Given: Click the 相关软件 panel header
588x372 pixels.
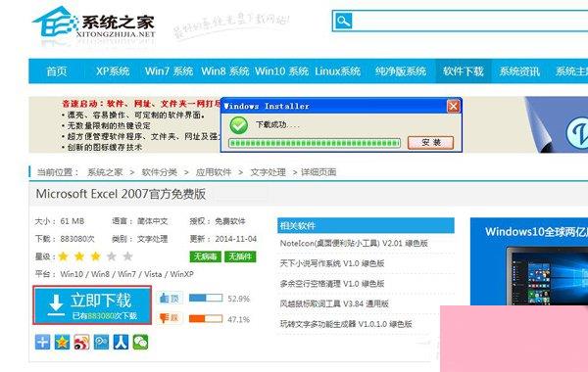Looking at the screenshot, I should point(366,225).
